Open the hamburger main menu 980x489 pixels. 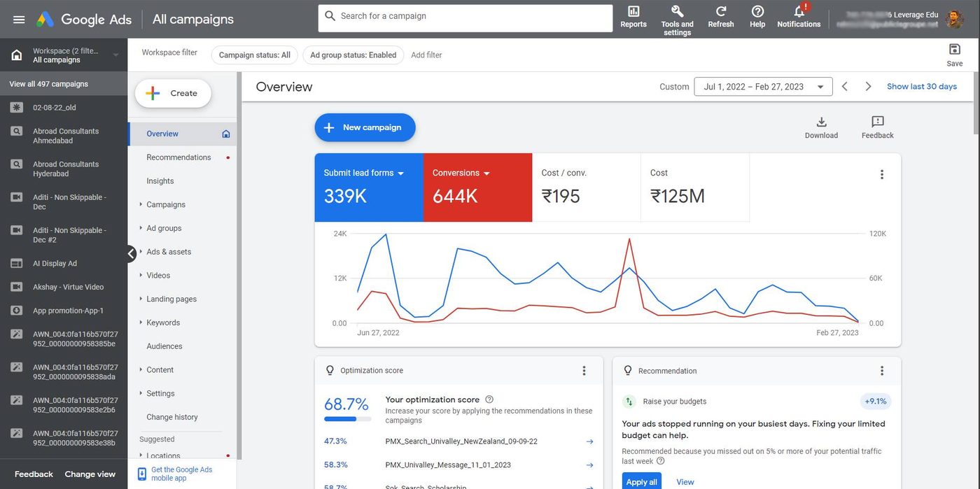[19, 19]
